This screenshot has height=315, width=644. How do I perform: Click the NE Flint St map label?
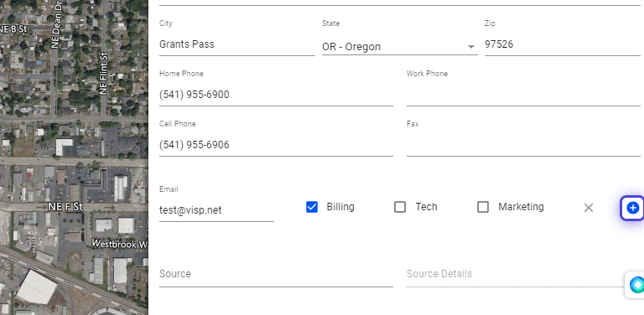point(103,73)
